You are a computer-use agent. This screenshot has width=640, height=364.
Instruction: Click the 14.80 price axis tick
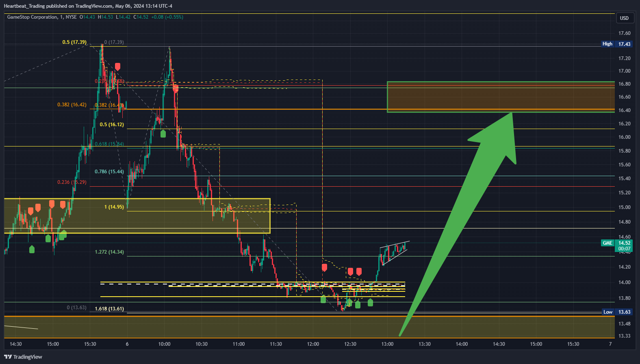(625, 222)
